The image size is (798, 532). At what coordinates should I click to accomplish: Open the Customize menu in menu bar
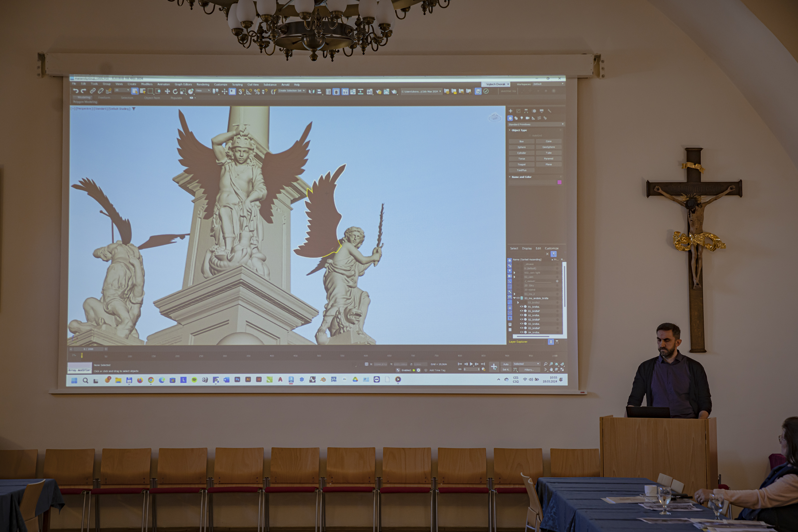click(x=221, y=85)
